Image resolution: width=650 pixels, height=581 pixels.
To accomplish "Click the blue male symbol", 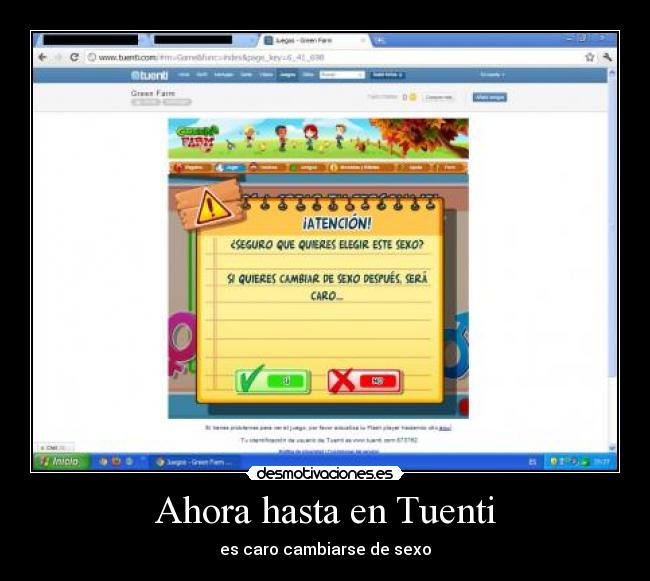I will 456,347.
